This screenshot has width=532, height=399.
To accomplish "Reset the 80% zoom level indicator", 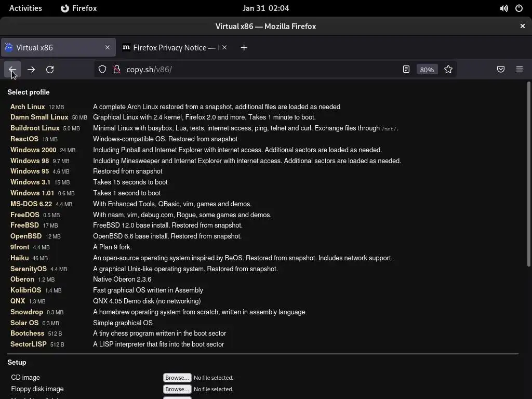I will coord(427,70).
